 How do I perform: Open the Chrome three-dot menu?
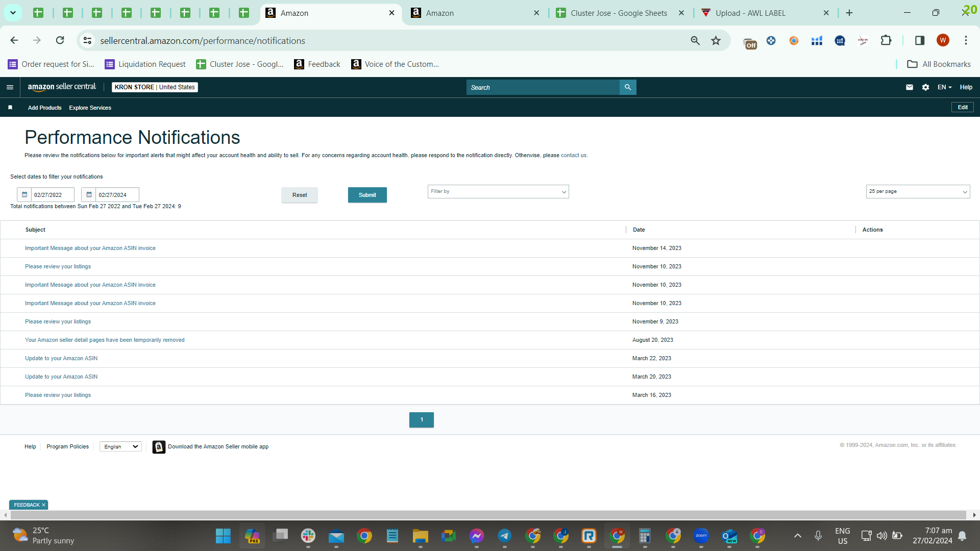(966, 40)
